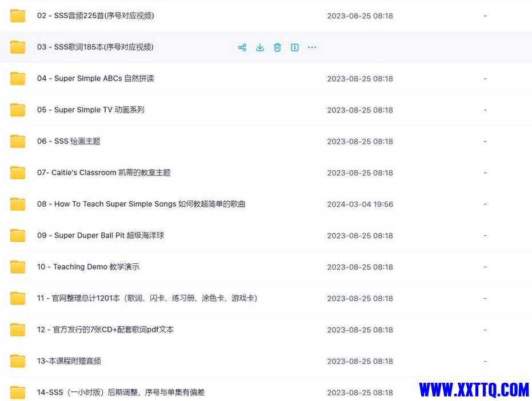Click date 2023-08-25 08:18 of 11 - 官网整理总计1201本
The width and height of the screenshot is (532, 401).
(x=361, y=299)
